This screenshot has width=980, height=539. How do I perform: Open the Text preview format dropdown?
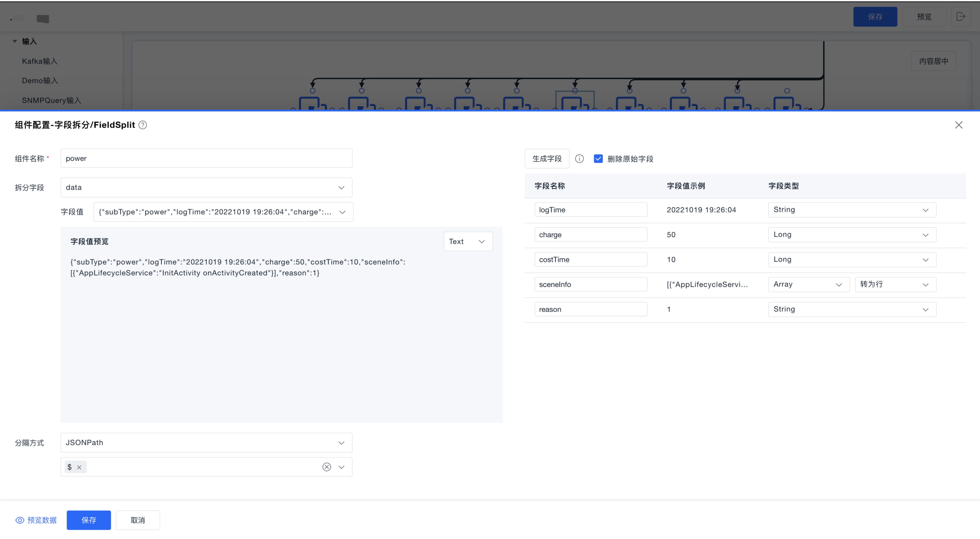(468, 241)
